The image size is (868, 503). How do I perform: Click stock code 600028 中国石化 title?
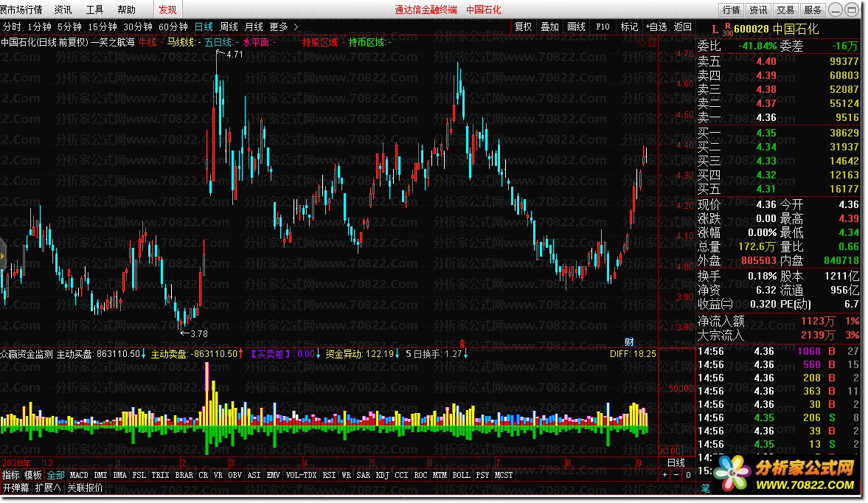[x=776, y=30]
